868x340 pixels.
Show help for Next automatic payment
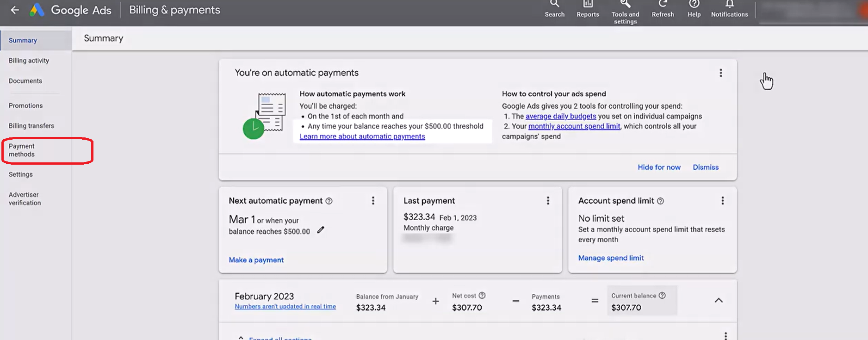point(329,201)
